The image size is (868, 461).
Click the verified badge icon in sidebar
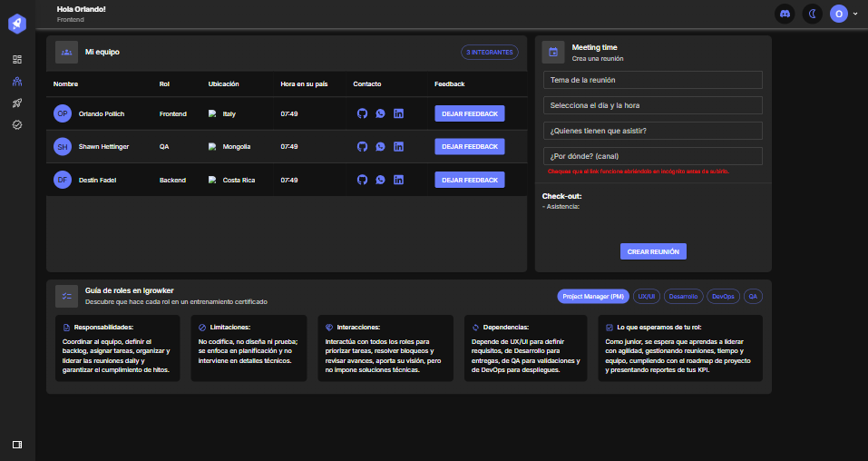[x=17, y=124]
